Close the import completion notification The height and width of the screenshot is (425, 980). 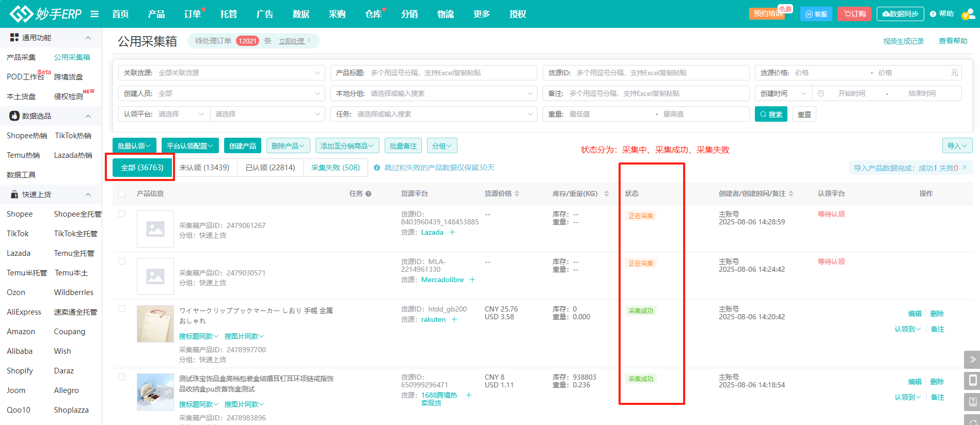pyautogui.click(x=965, y=168)
